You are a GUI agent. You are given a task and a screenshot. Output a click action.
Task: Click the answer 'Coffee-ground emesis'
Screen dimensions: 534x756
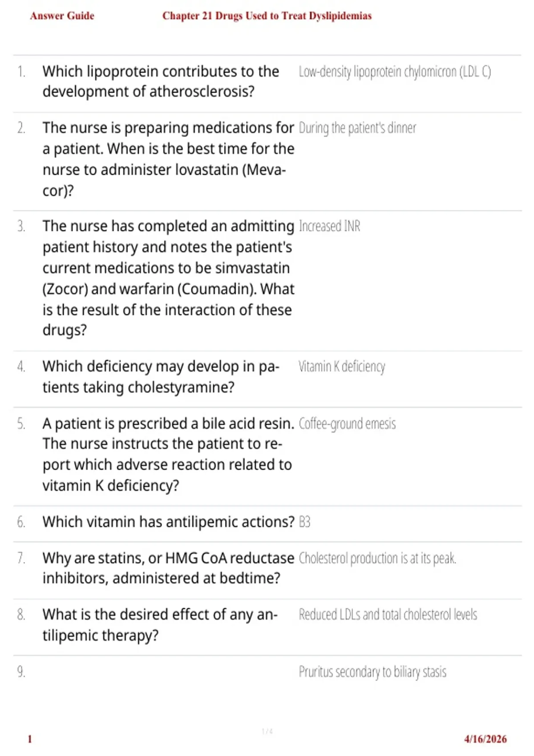pos(347,424)
